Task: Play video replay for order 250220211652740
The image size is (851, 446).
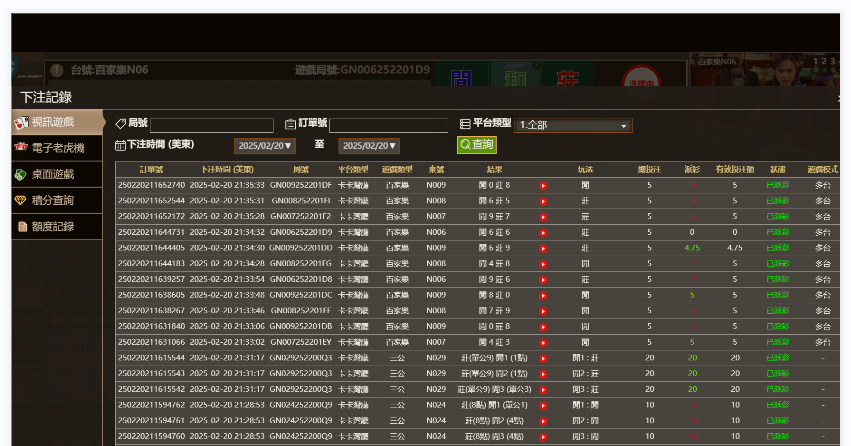Action: coord(543,185)
